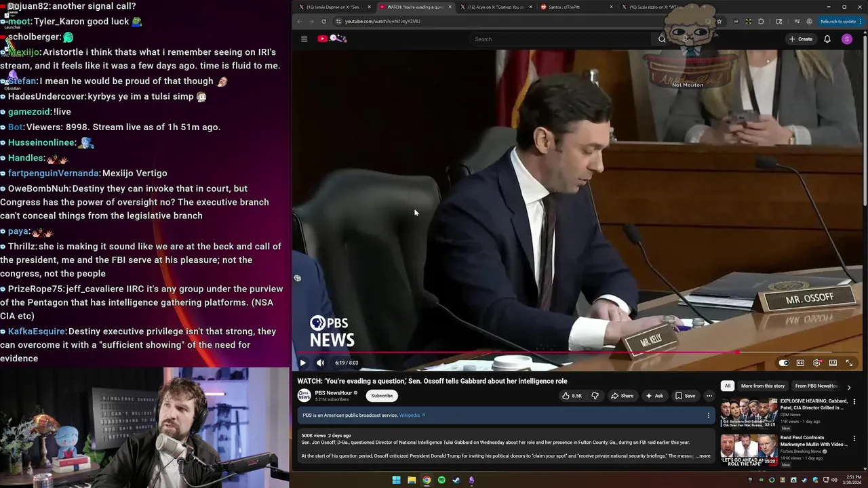
Task: Click the youtube.com address bar
Action: click(522, 21)
